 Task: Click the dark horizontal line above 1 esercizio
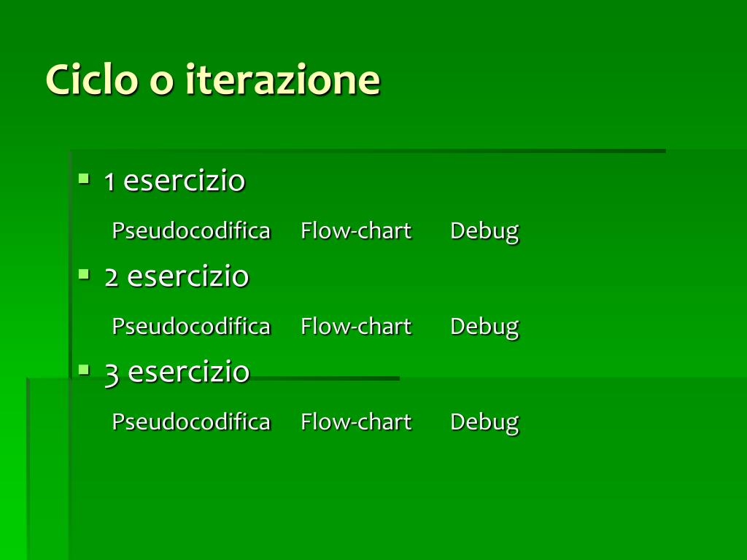[368, 151]
